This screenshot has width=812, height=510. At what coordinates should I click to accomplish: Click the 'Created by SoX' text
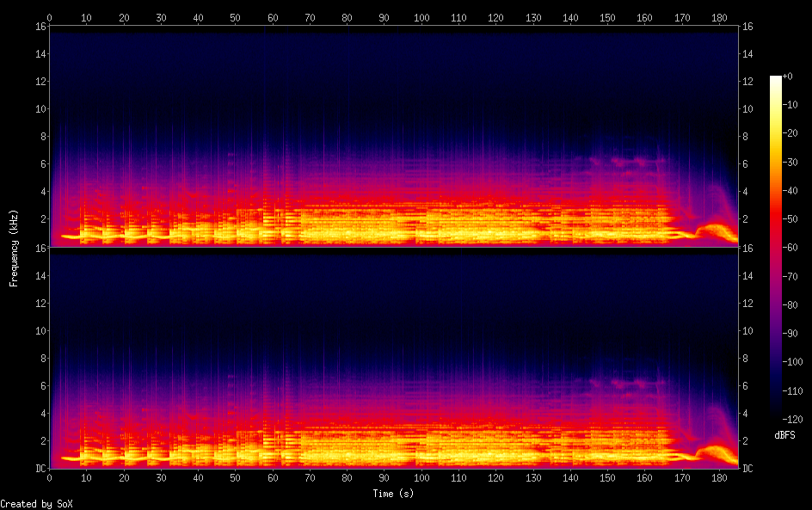36,504
